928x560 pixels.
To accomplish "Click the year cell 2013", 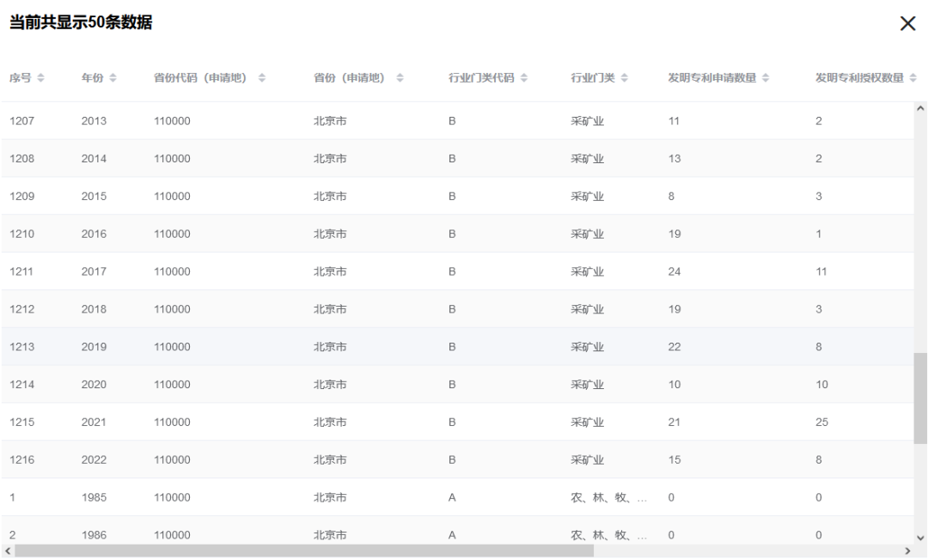I will coord(95,121).
